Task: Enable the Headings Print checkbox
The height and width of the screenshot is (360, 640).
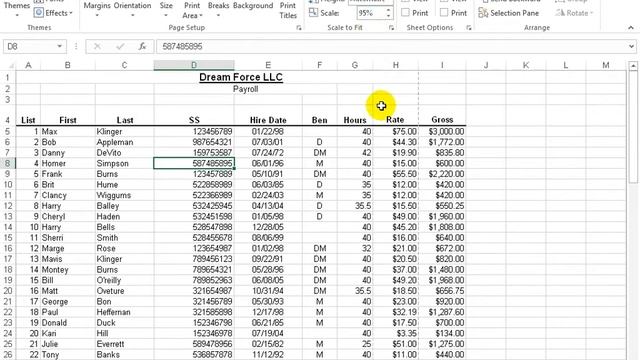Action: tap(444, 13)
